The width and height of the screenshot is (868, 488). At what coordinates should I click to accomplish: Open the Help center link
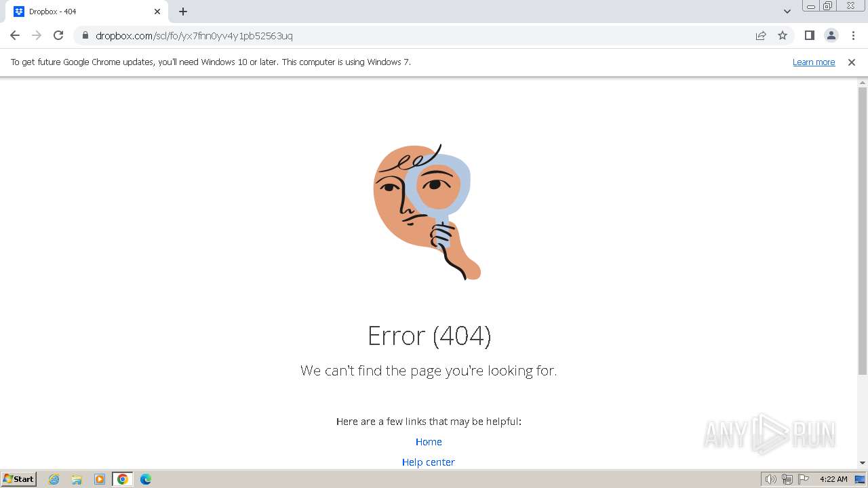[429, 462]
